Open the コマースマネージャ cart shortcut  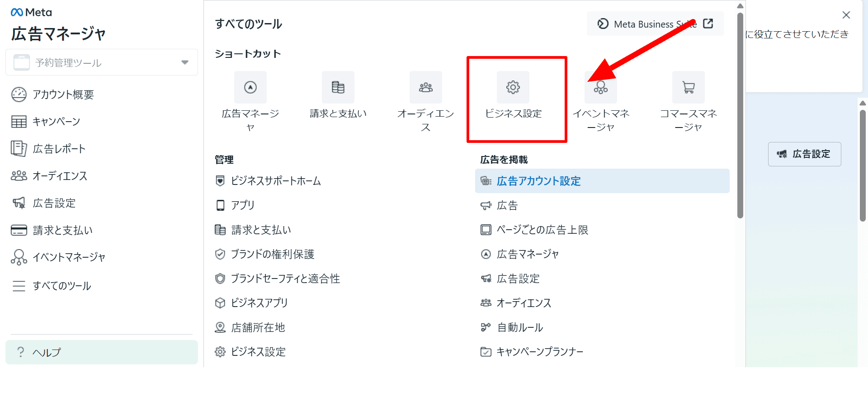(689, 87)
